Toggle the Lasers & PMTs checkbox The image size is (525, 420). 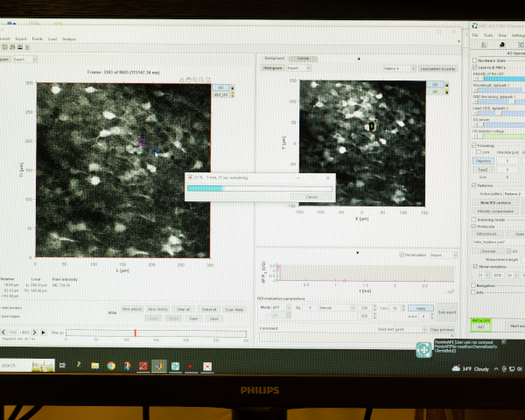[474, 67]
